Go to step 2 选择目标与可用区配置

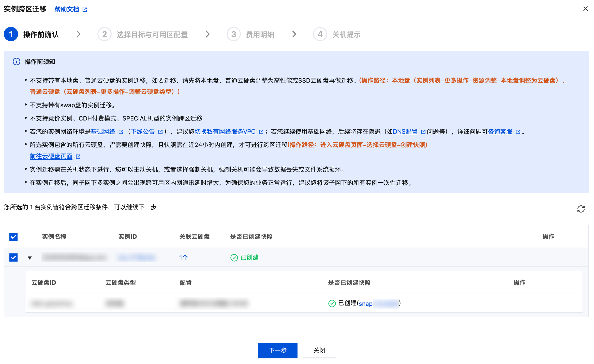152,34
